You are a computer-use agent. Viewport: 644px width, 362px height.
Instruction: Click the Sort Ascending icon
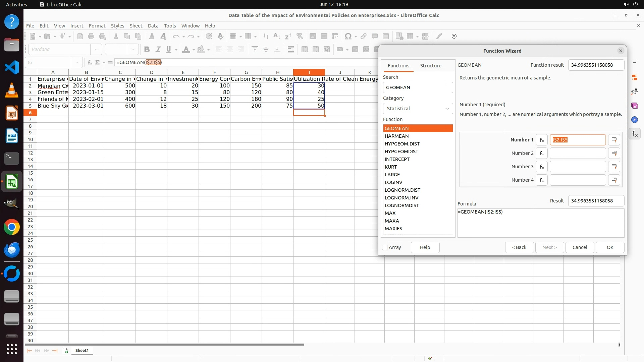(277, 36)
